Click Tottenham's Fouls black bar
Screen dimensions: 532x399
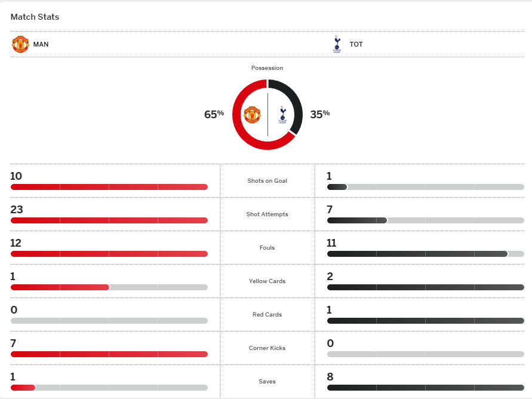pos(417,254)
